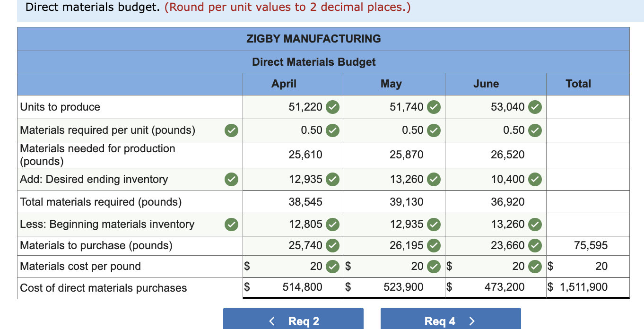Click Materials to purchase (pounds) label
This screenshot has width=644, height=329.
[96, 245]
